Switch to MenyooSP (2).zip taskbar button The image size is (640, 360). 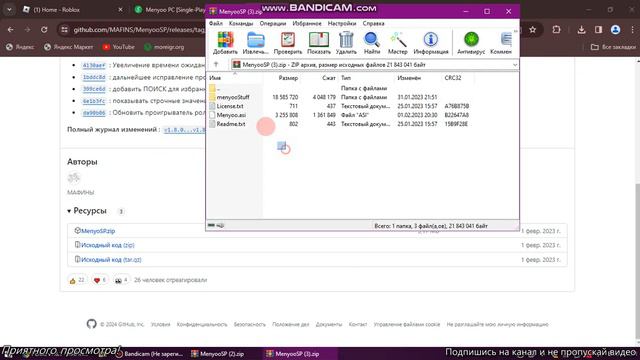tap(218, 354)
